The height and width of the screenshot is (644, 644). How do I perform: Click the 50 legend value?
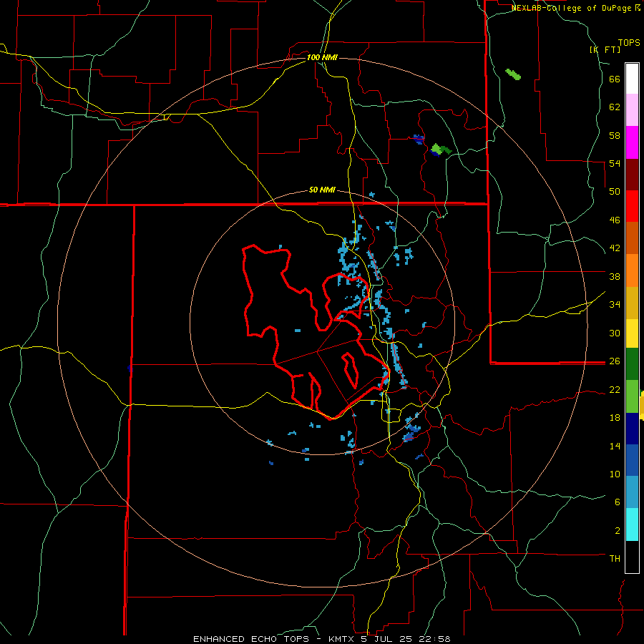pos(615,191)
